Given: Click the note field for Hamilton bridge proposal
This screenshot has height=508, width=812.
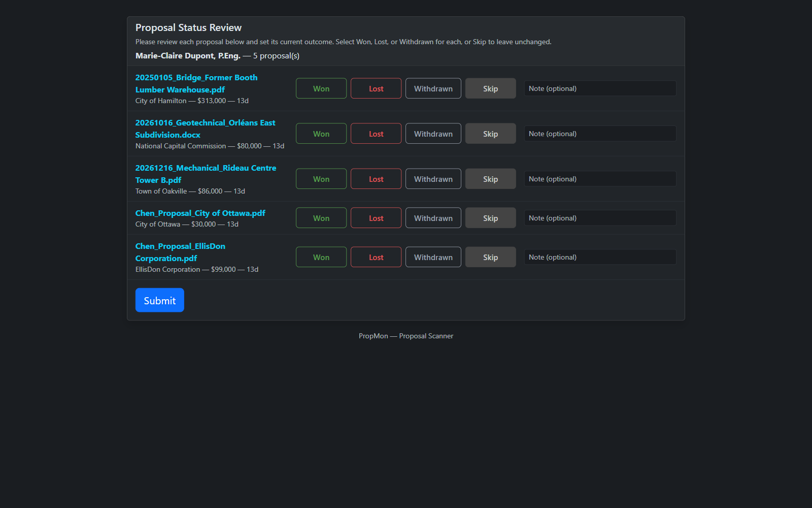Looking at the screenshot, I should 600,88.
